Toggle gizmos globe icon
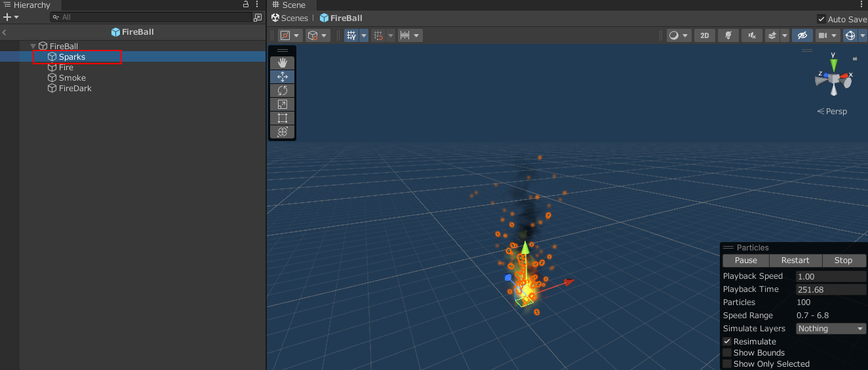This screenshot has width=868, height=370. click(850, 35)
